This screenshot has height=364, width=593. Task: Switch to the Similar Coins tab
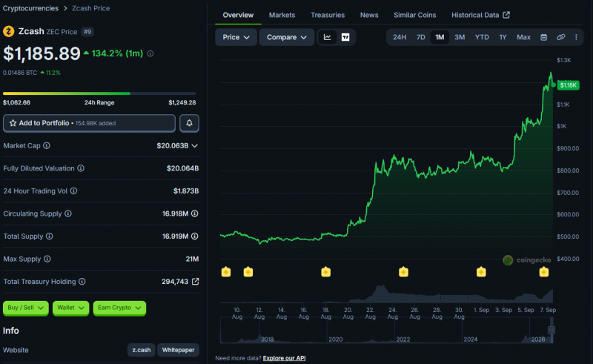coord(414,15)
